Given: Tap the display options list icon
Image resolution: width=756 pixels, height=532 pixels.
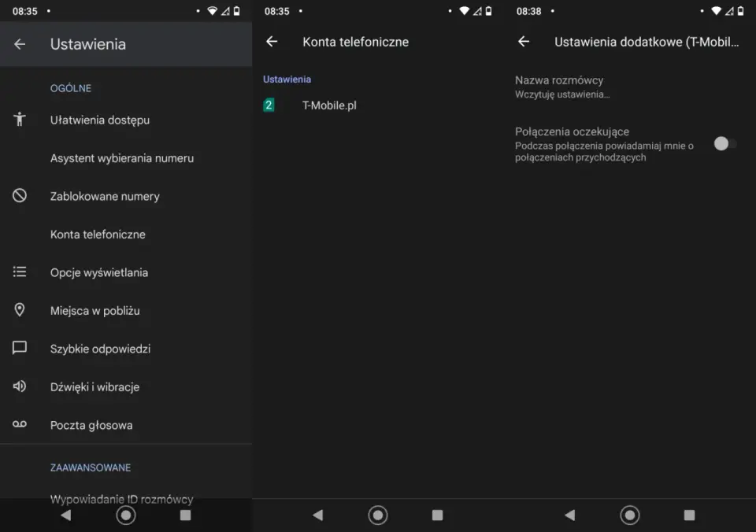Looking at the screenshot, I should (19, 272).
